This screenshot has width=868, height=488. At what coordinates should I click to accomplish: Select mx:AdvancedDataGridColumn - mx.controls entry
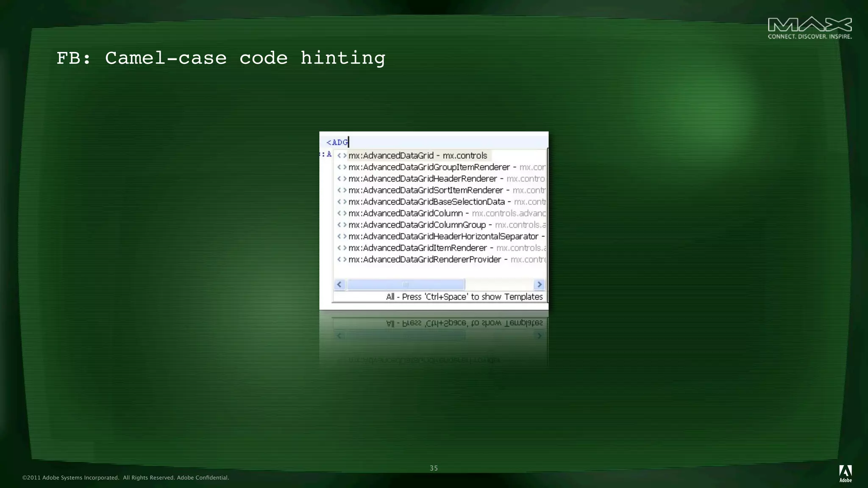click(440, 213)
